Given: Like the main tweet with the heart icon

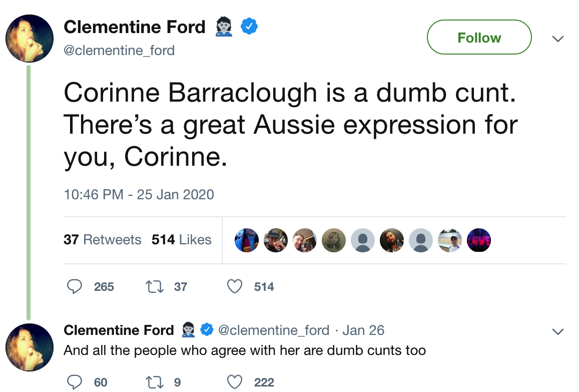Looking at the screenshot, I should (x=235, y=286).
